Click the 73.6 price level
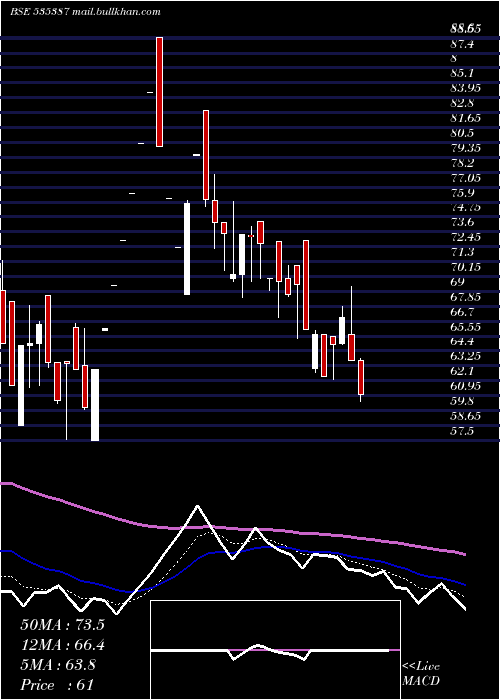 (x=462, y=222)
